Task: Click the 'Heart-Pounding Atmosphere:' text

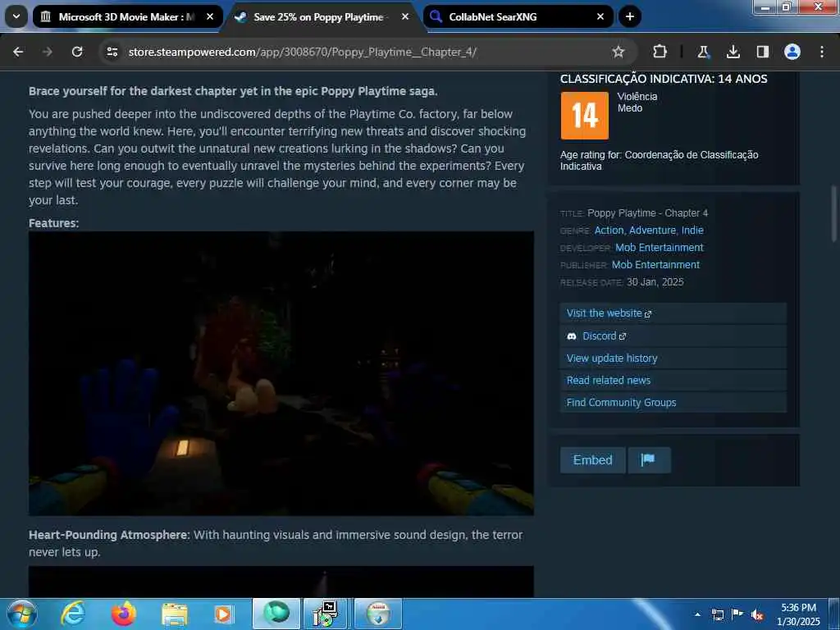Action: pos(109,535)
